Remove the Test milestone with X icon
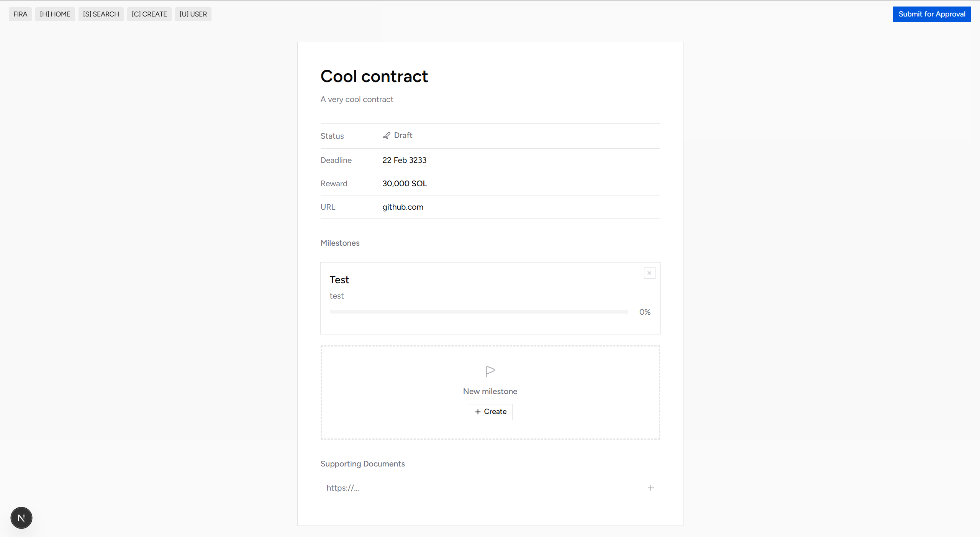The height and width of the screenshot is (537, 980). [x=649, y=273]
